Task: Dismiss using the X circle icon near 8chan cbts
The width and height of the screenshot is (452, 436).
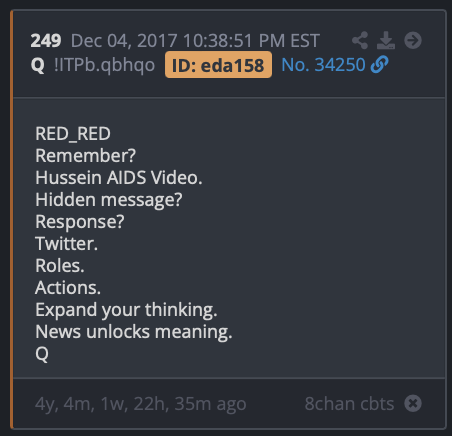Action: (x=413, y=403)
